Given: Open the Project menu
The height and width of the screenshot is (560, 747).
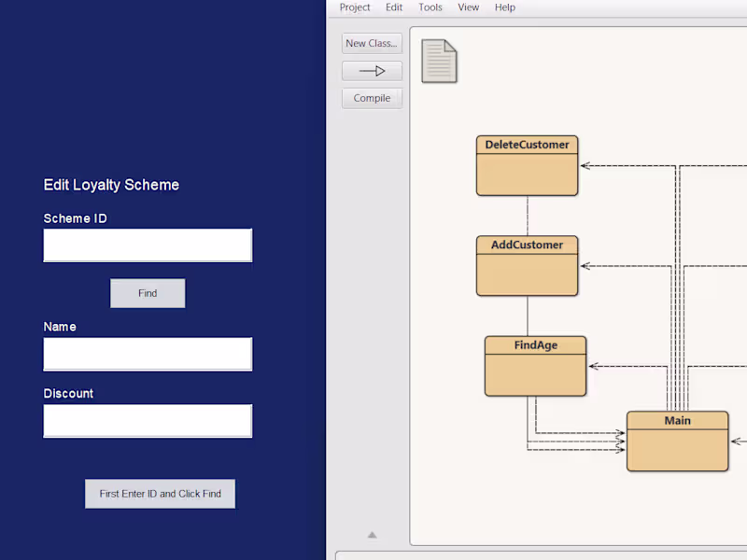Looking at the screenshot, I should [x=355, y=7].
